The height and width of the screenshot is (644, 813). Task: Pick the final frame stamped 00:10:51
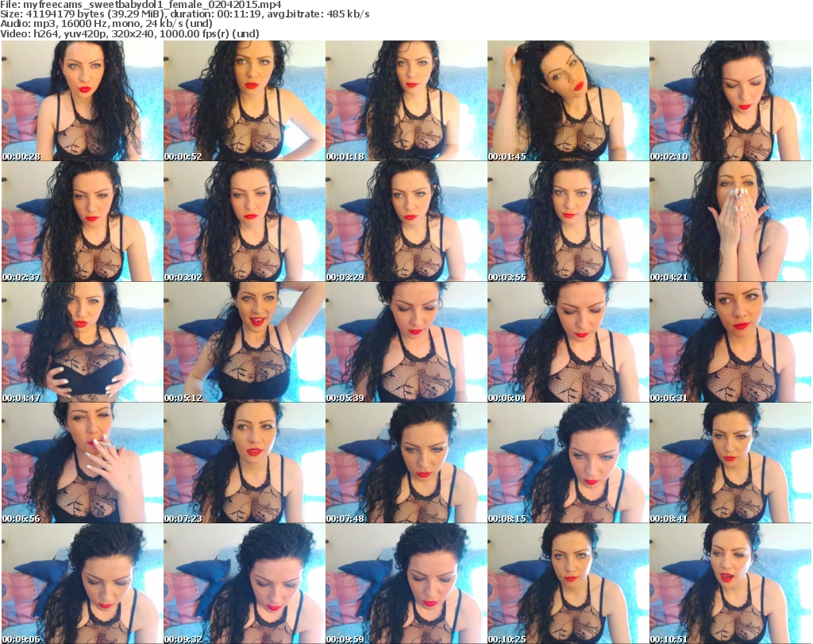(x=730, y=584)
